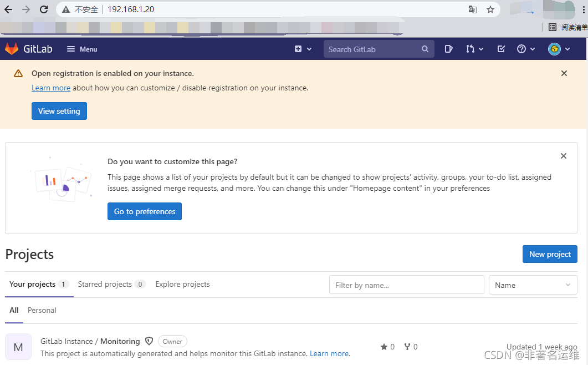Click Go to preferences button
Screen dimensions: 588x365
click(145, 211)
